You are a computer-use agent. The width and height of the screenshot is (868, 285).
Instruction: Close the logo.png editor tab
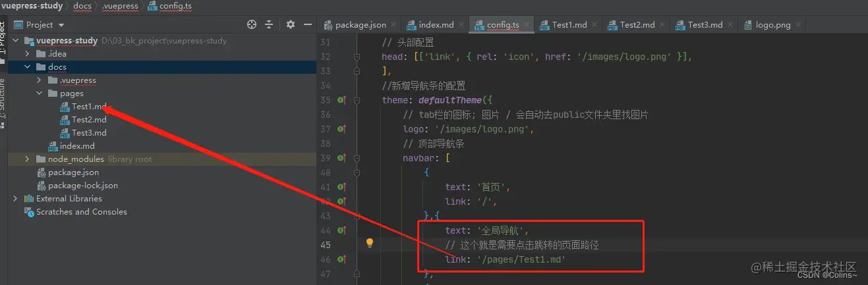tap(798, 25)
